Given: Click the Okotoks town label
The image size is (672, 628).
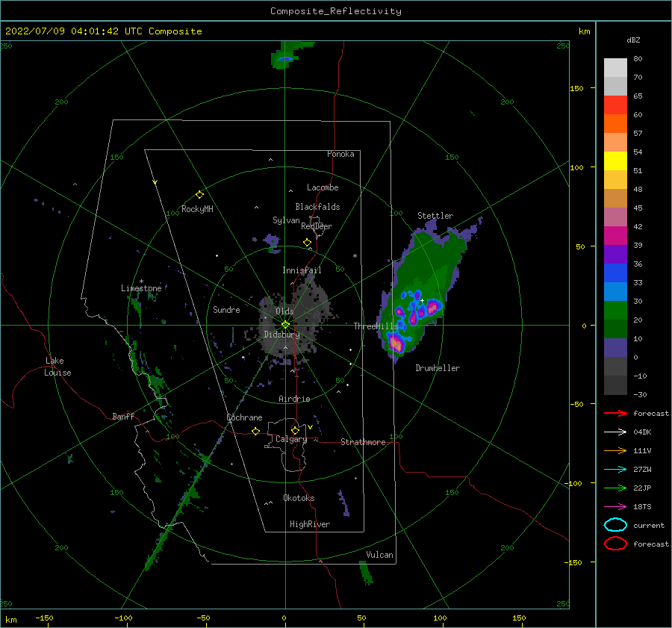Looking at the screenshot, I should (x=299, y=498).
